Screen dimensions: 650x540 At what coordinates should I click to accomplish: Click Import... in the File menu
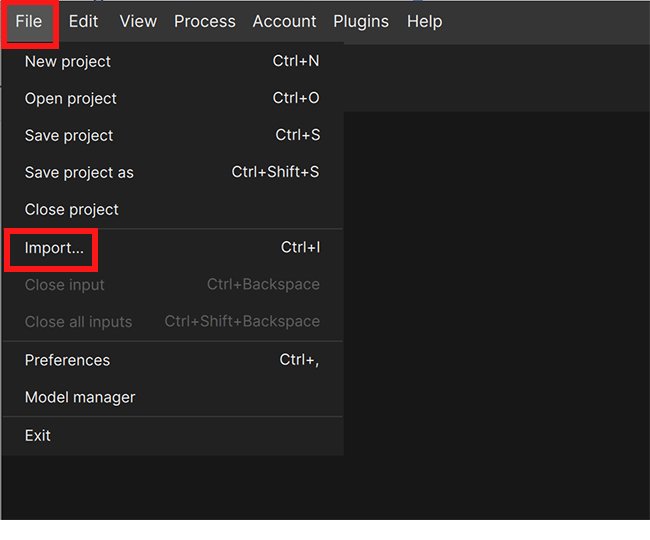click(172, 248)
